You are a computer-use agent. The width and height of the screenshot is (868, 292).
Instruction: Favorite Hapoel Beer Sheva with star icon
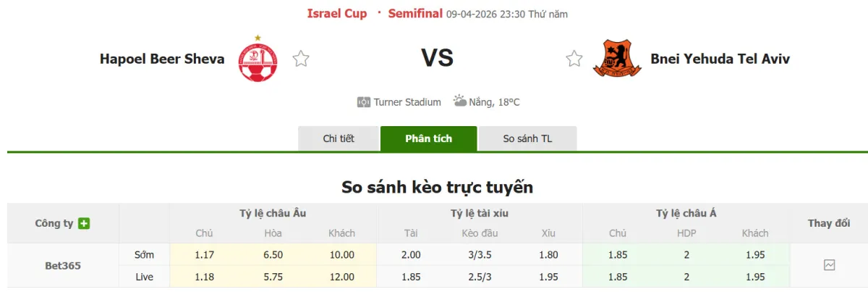[301, 59]
